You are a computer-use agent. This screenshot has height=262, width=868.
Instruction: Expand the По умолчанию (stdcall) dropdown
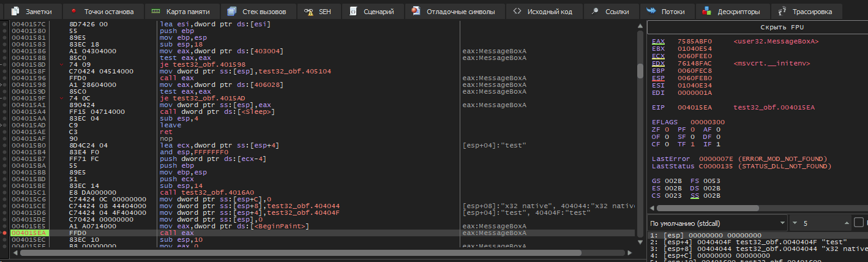(717, 223)
